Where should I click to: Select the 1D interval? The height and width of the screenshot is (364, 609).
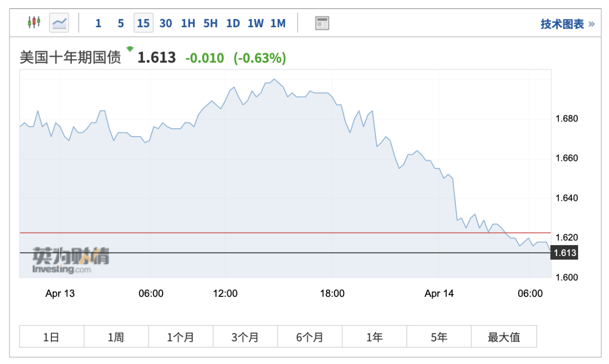233,23
